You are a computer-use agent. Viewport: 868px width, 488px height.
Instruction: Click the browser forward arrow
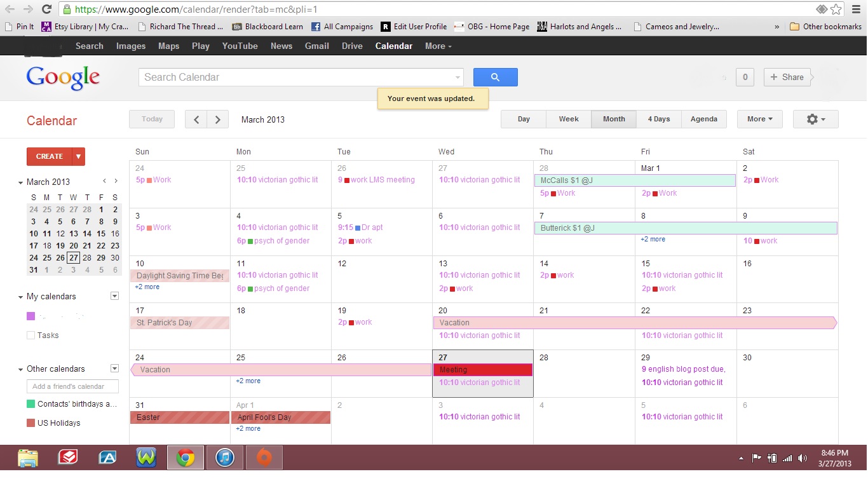(x=28, y=9)
